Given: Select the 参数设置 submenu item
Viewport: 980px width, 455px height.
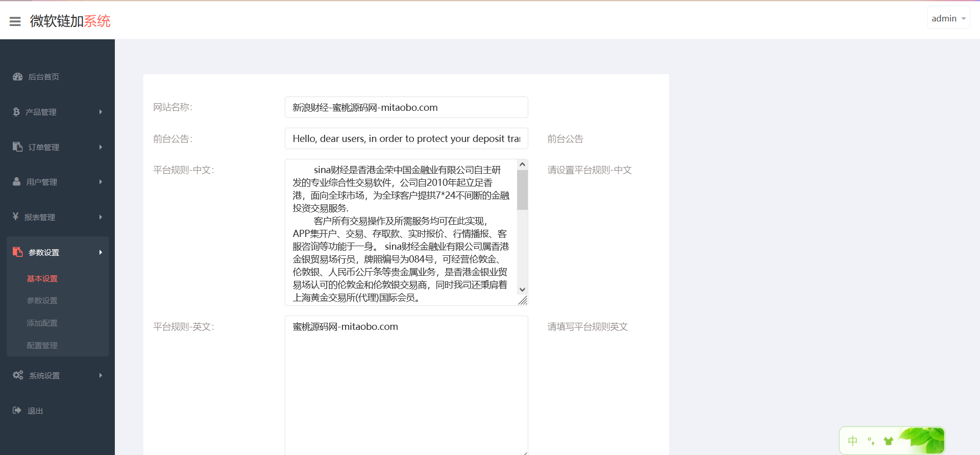Looking at the screenshot, I should (x=42, y=300).
